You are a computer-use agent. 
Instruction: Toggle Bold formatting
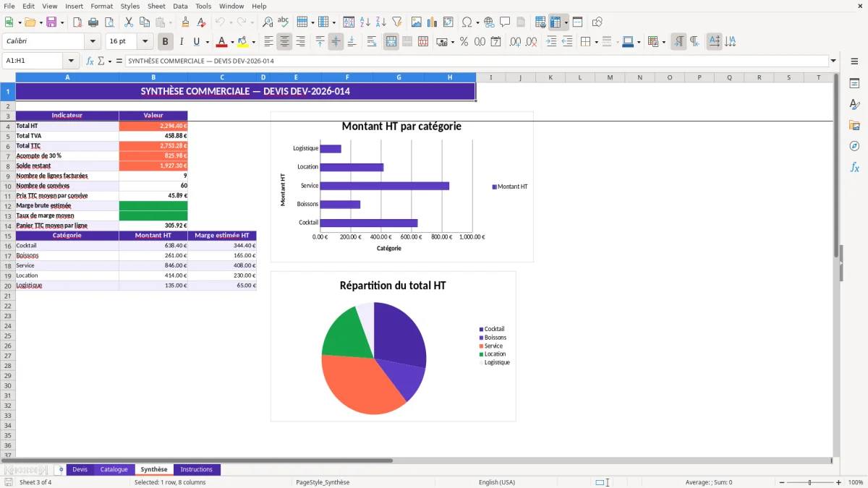[166, 42]
